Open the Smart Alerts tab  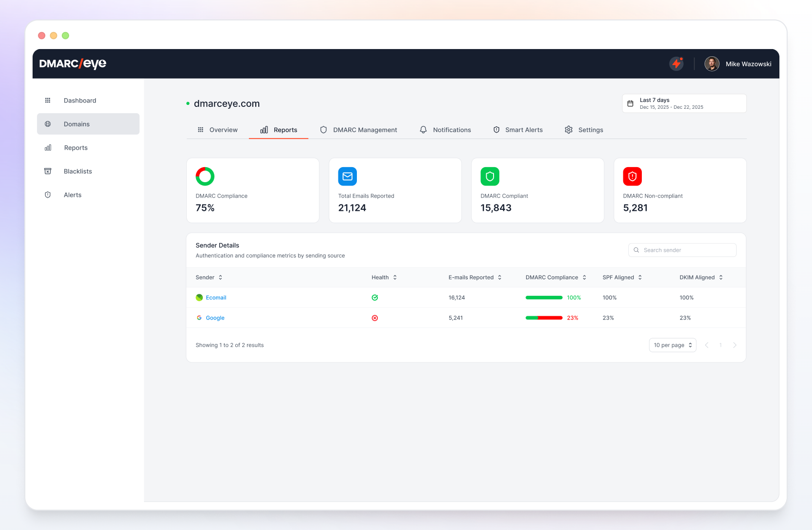click(x=518, y=130)
